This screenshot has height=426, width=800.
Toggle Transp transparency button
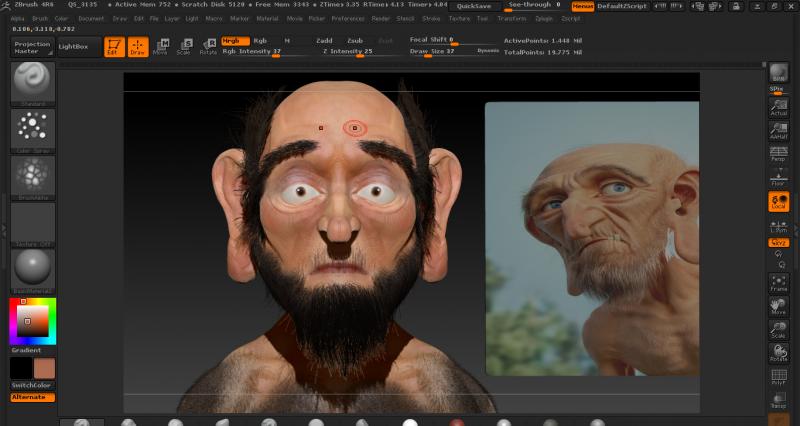pyautogui.click(x=779, y=400)
